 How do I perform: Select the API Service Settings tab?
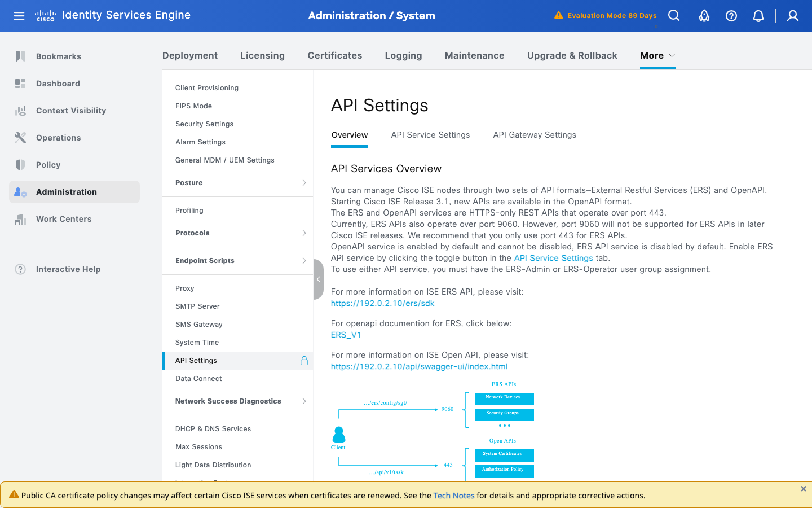[430, 135]
